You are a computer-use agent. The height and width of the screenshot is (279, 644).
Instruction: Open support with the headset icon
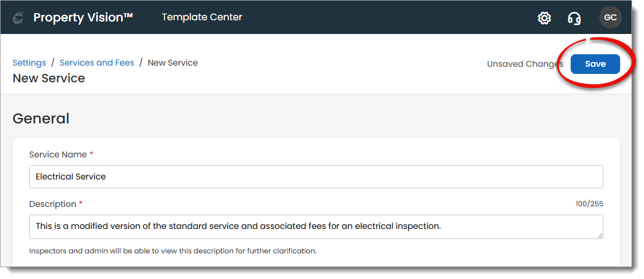pos(574,18)
